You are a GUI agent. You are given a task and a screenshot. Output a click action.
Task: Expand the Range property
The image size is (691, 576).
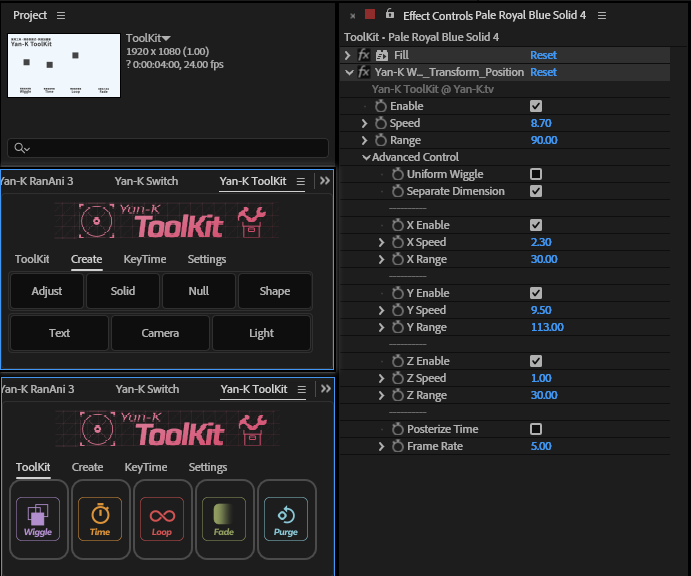(364, 140)
